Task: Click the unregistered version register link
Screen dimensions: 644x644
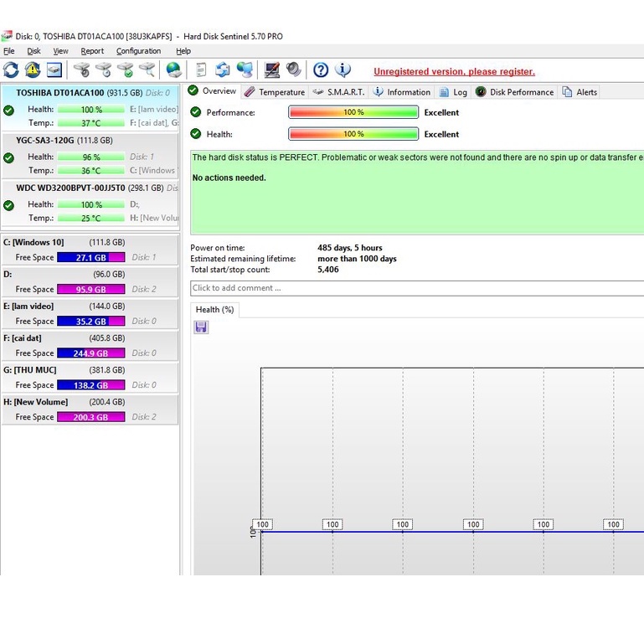Action: (x=454, y=72)
